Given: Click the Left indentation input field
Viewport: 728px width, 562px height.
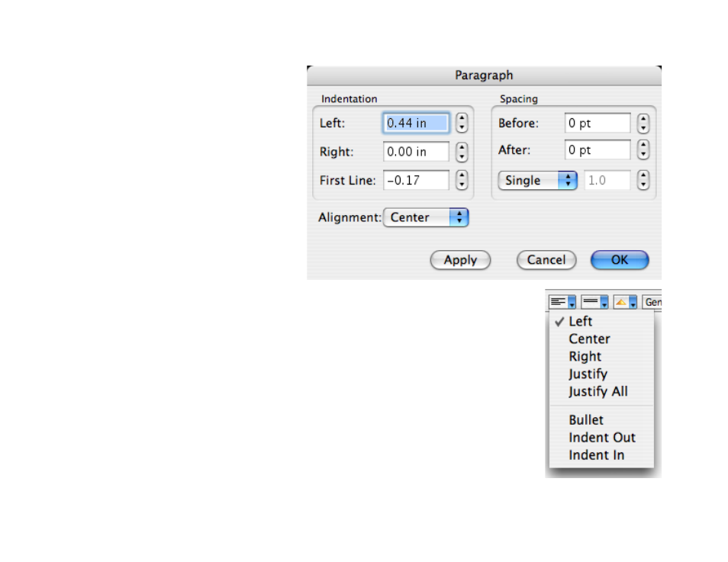Looking at the screenshot, I should 416,123.
